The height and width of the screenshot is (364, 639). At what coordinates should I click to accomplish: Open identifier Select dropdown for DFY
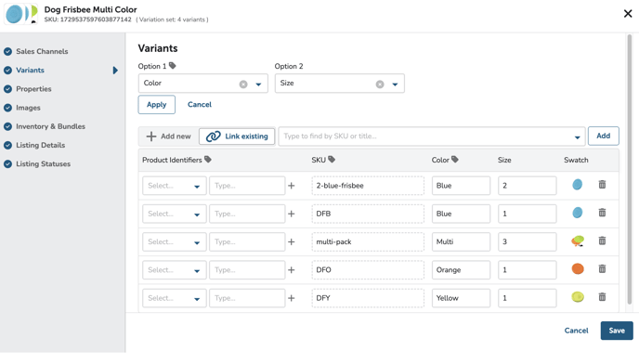tap(174, 298)
